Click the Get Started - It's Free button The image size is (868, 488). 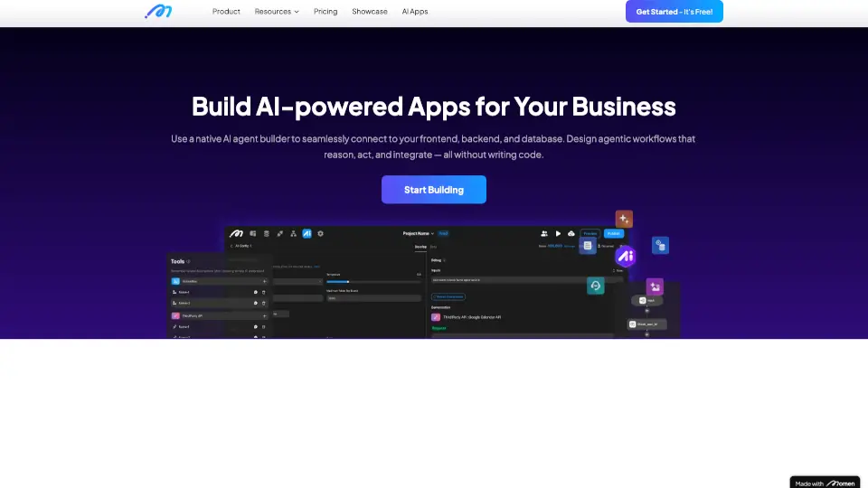point(674,12)
